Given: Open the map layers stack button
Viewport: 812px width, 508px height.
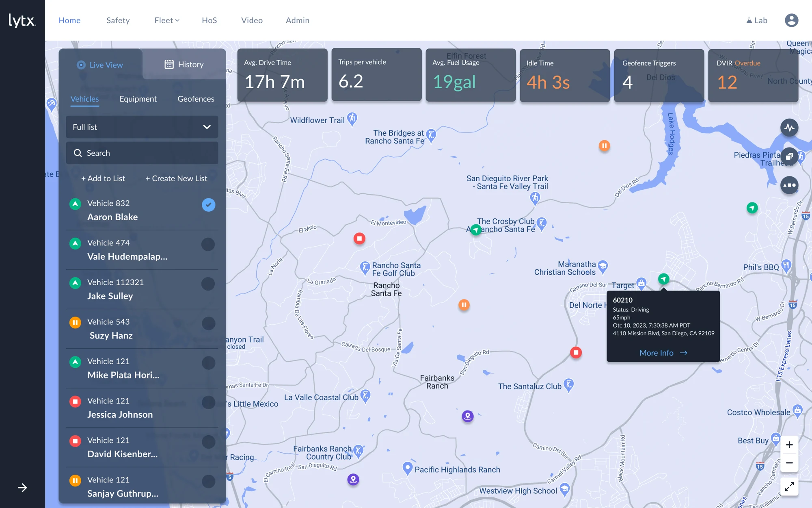Looking at the screenshot, I should (789, 156).
